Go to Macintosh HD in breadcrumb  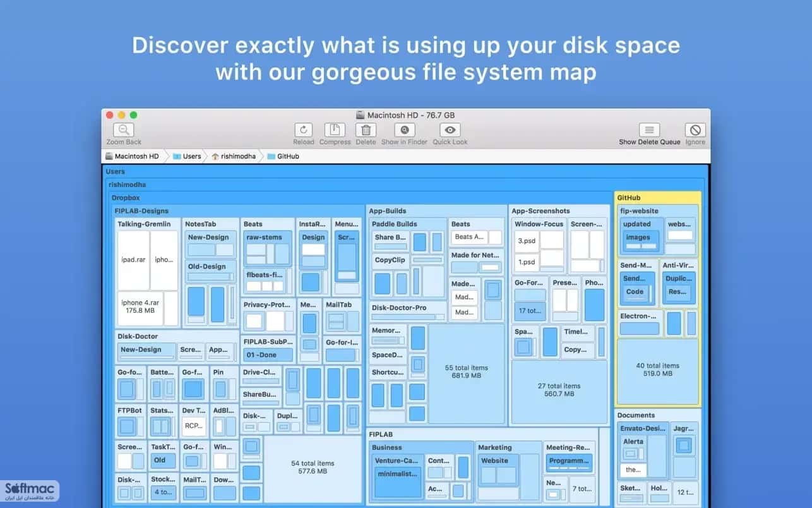point(132,156)
